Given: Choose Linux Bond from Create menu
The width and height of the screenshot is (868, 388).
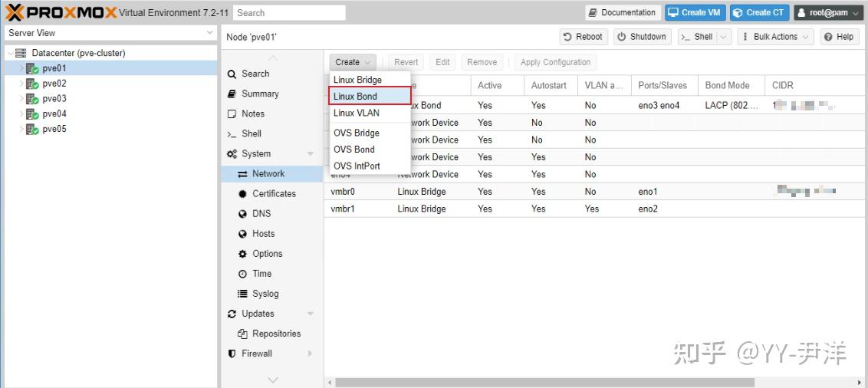Looking at the screenshot, I should pos(370,96).
